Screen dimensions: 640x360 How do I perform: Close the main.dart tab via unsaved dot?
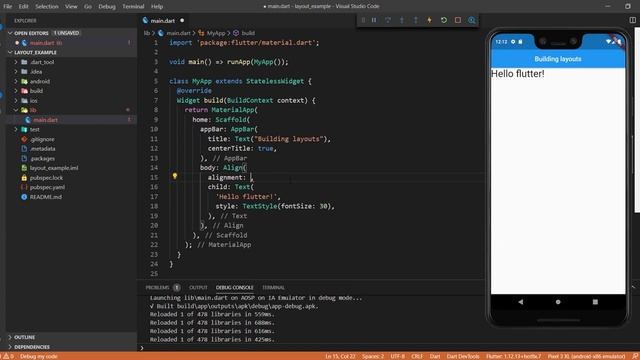tap(182, 20)
